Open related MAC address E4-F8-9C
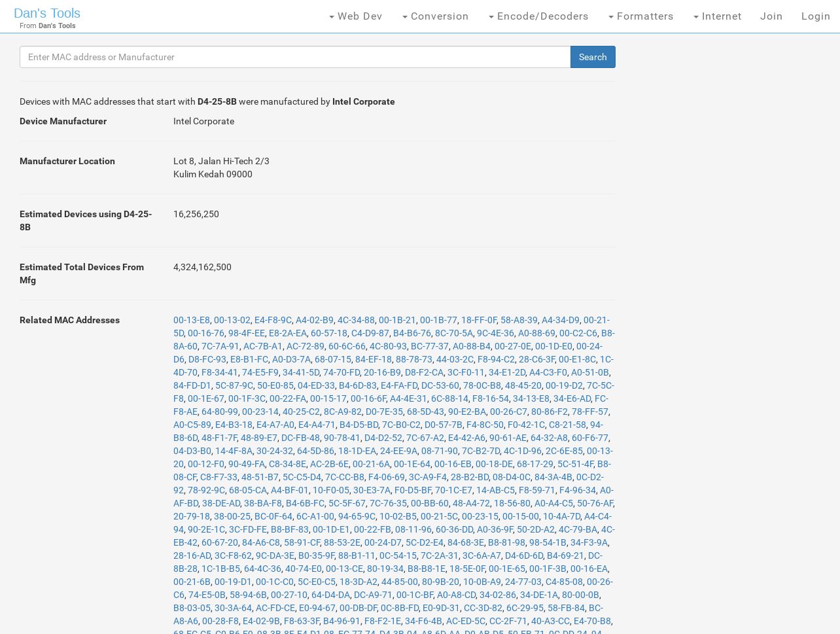 273,320
